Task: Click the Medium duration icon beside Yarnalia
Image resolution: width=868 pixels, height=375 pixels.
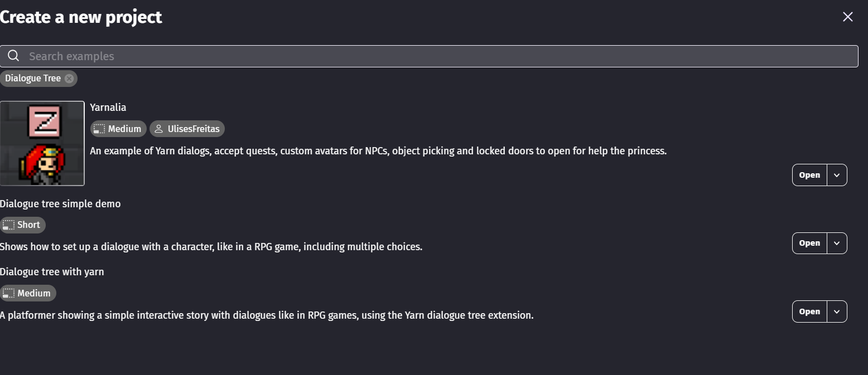Action: click(x=99, y=129)
